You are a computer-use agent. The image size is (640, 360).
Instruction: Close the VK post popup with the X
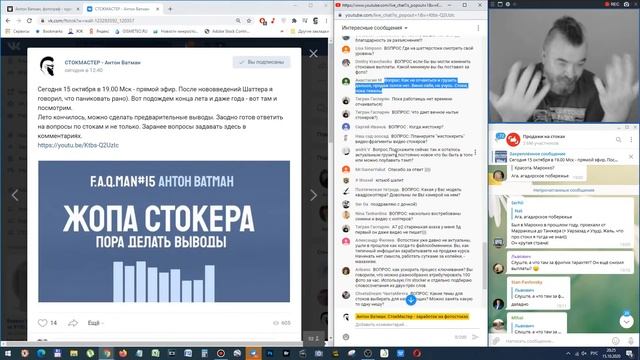point(313,54)
